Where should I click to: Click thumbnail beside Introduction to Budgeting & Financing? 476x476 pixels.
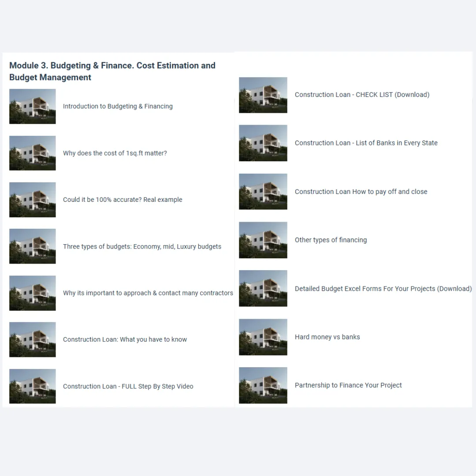tap(33, 106)
